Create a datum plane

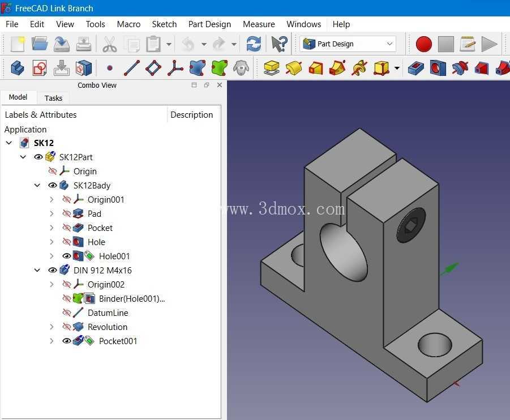pos(153,68)
